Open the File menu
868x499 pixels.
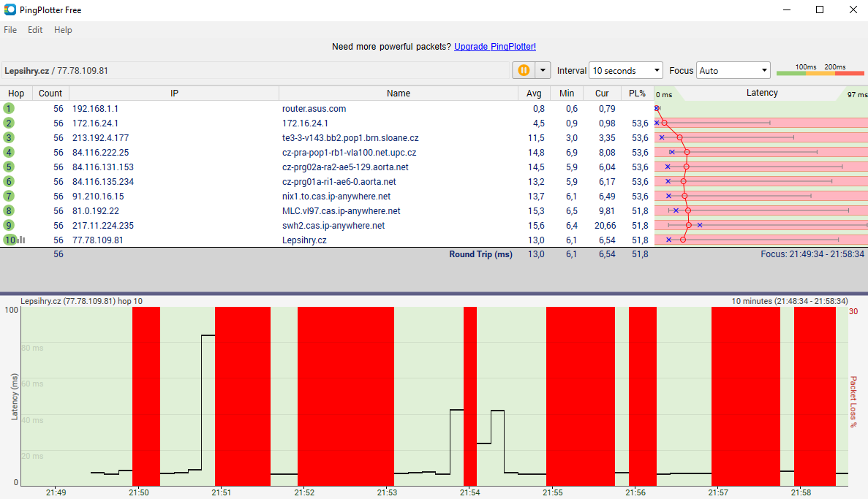tap(10, 30)
